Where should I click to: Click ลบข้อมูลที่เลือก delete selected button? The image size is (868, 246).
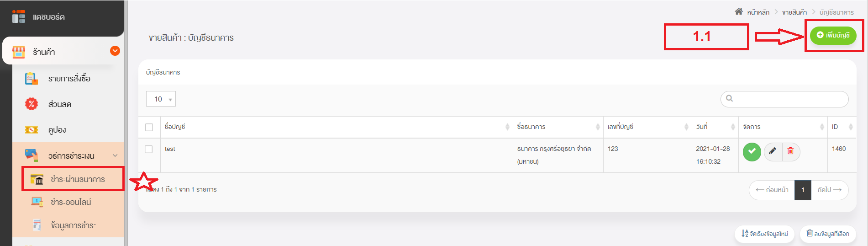tap(827, 234)
